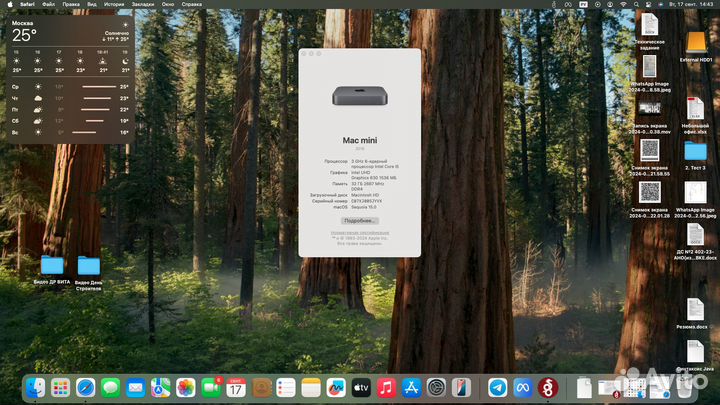Open Telegram from the Dock
Viewport: 720px width, 405px height.
coord(498,388)
